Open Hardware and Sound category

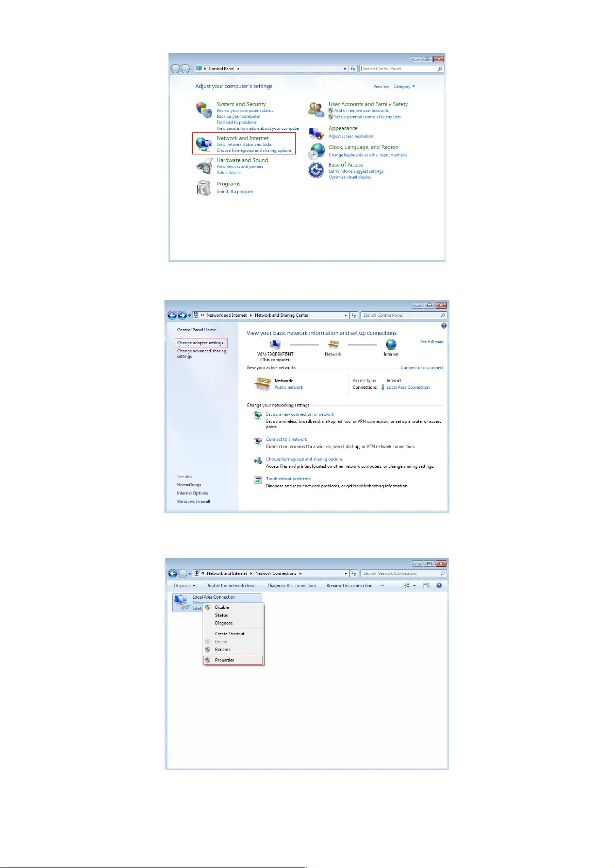point(242,160)
